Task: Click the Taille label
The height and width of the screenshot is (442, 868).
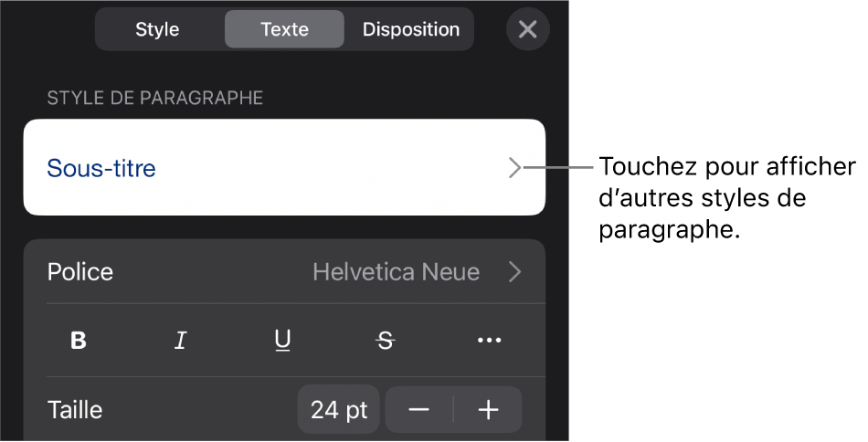Action: click(x=75, y=410)
